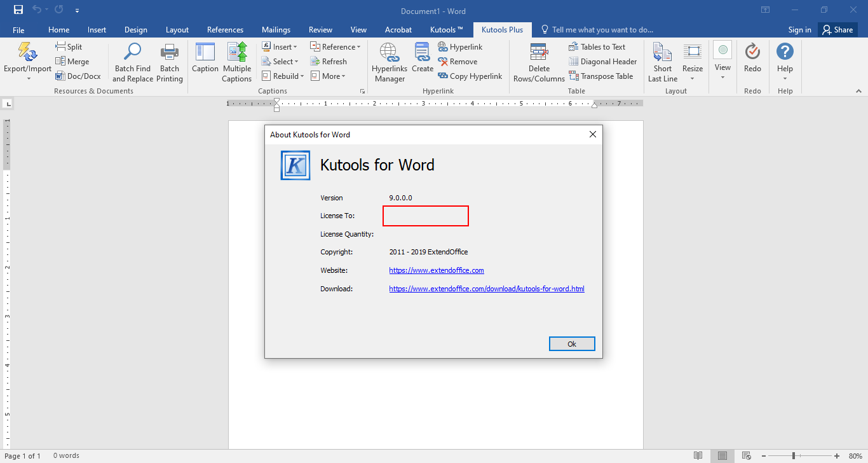Viewport: 868px width, 463px height.
Task: Click the Merge documents button
Action: pyautogui.click(x=72, y=62)
